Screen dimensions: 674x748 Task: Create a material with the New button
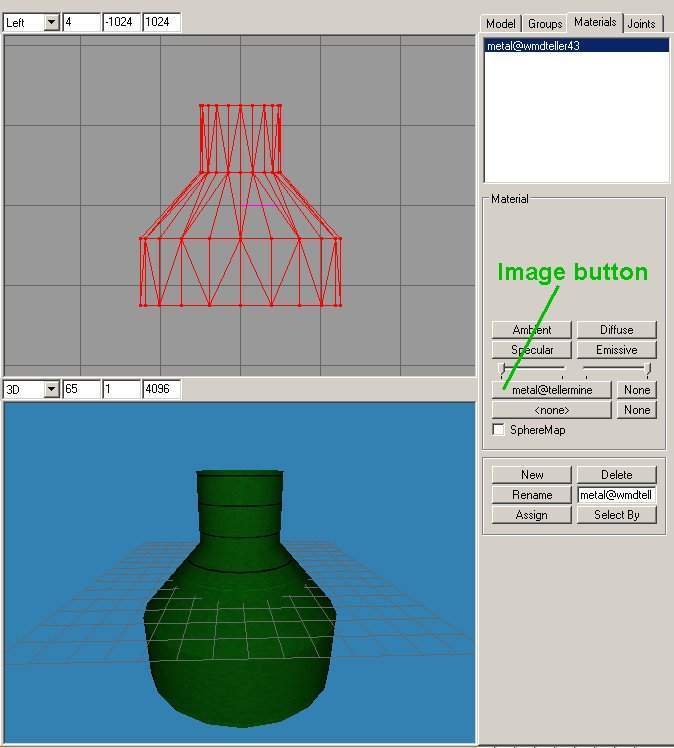tap(531, 475)
